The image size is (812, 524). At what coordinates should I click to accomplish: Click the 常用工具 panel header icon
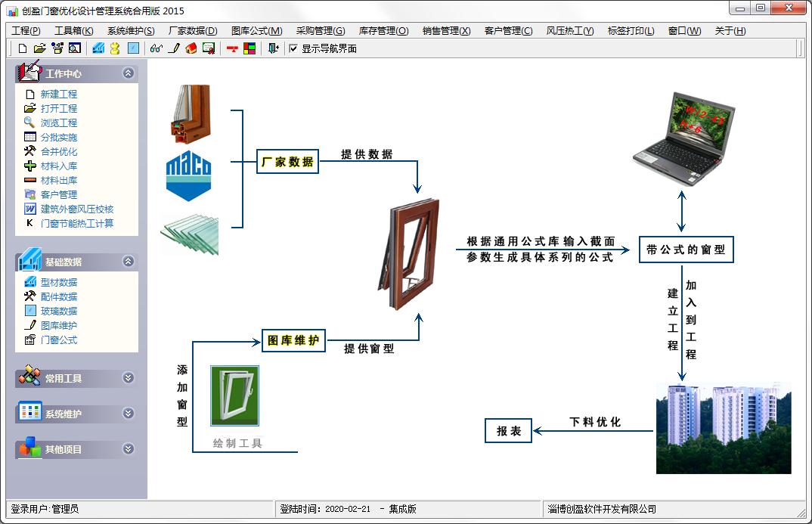point(29,375)
